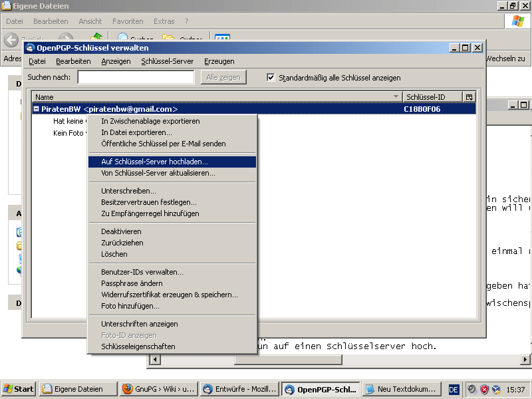Switch to 'Eigene Dateien' taskbar button

(x=78, y=389)
